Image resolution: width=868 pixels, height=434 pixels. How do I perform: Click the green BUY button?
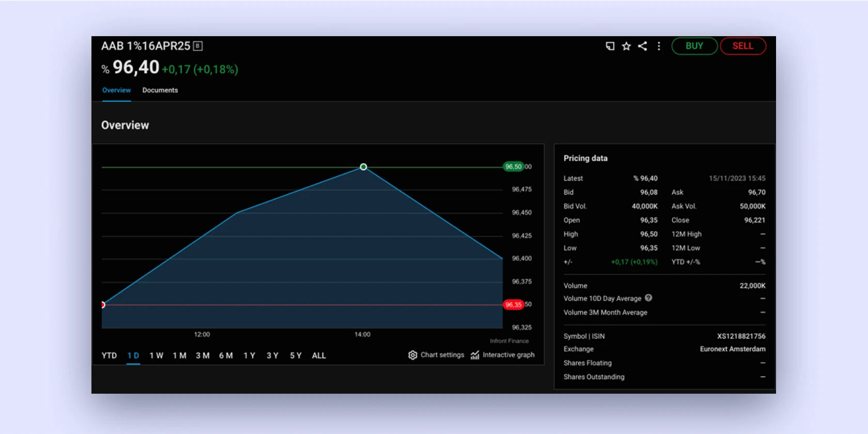coord(694,46)
